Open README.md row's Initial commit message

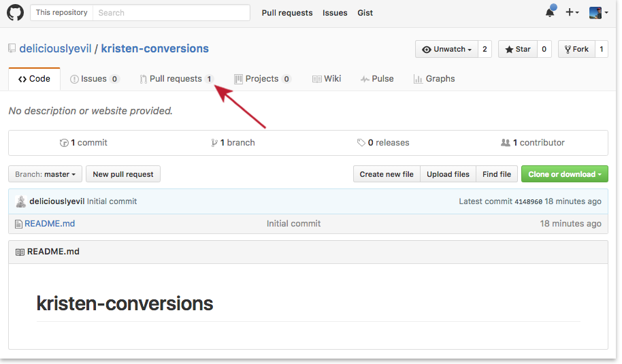293,224
